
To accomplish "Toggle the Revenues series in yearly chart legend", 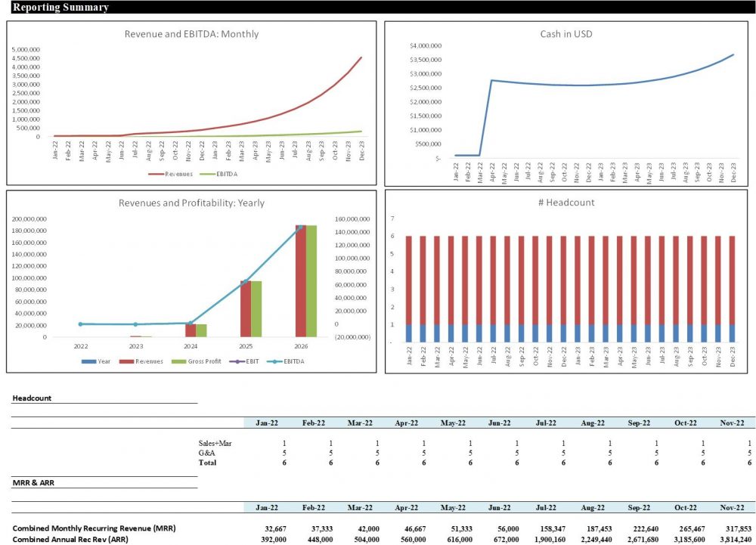I will click(126, 361).
